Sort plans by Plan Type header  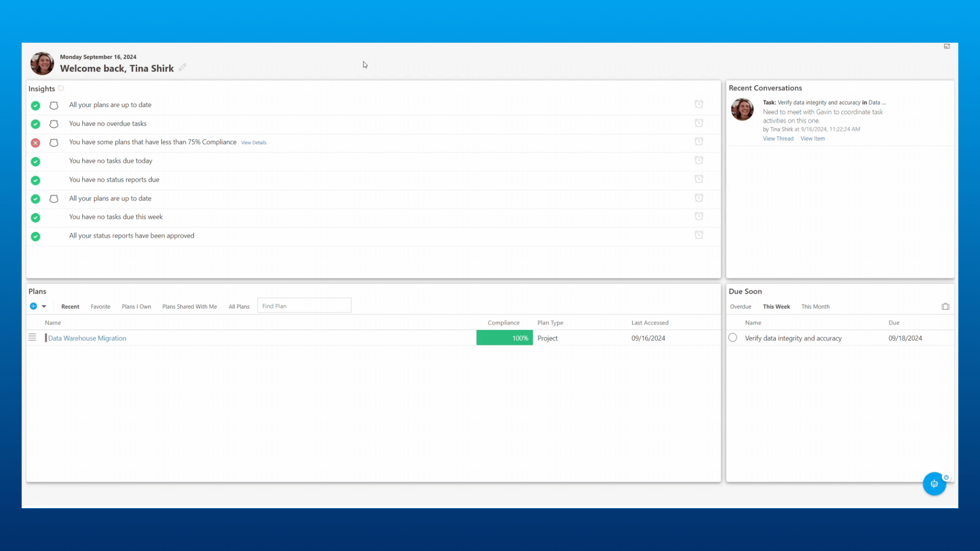[x=550, y=322]
